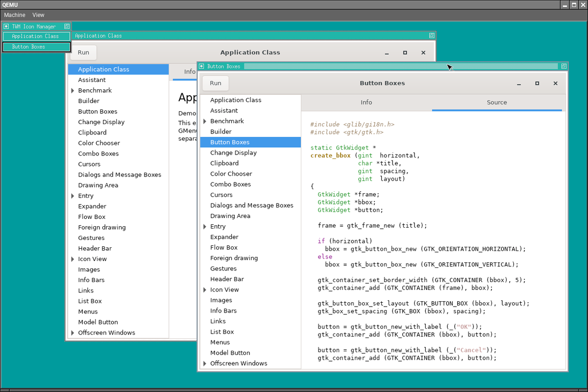Switch to the Info tab in Button Boxes

366,102
